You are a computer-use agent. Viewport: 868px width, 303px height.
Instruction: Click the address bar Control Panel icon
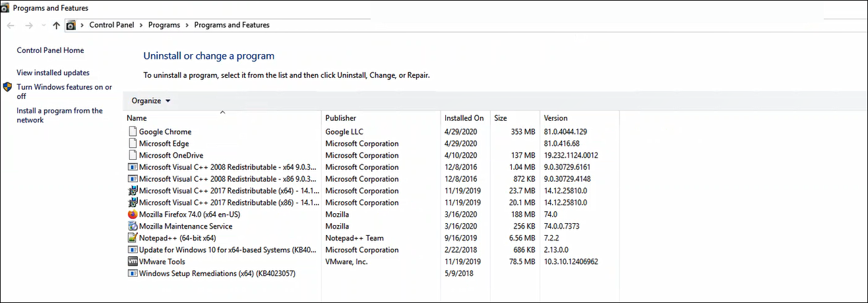pyautogui.click(x=71, y=25)
